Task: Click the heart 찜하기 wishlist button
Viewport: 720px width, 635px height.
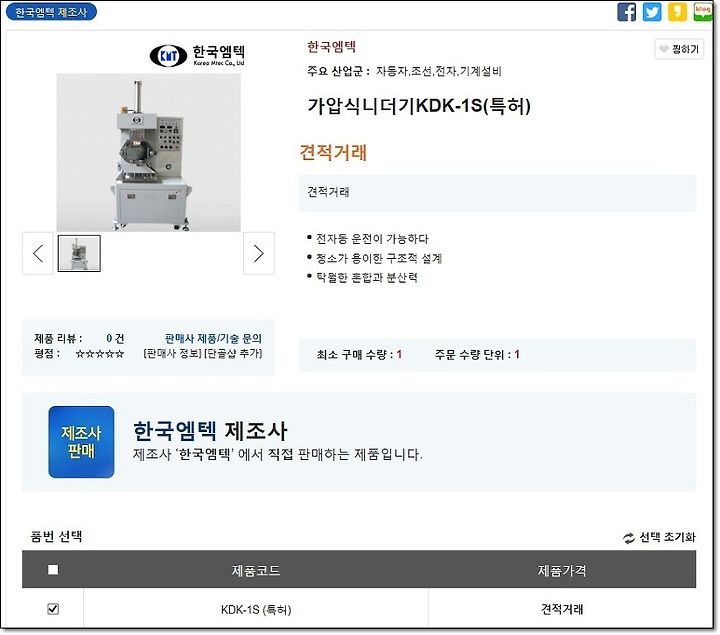Action: (679, 49)
